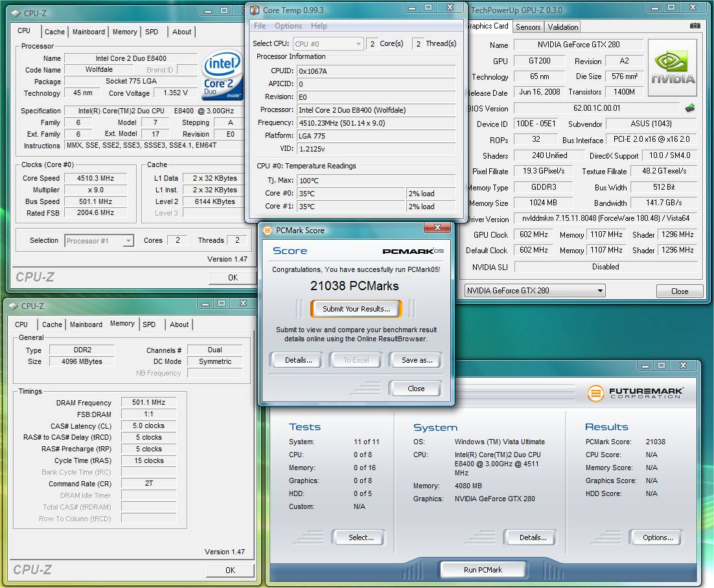Switch to Memory tab in top CPU-Z

pyautogui.click(x=125, y=32)
